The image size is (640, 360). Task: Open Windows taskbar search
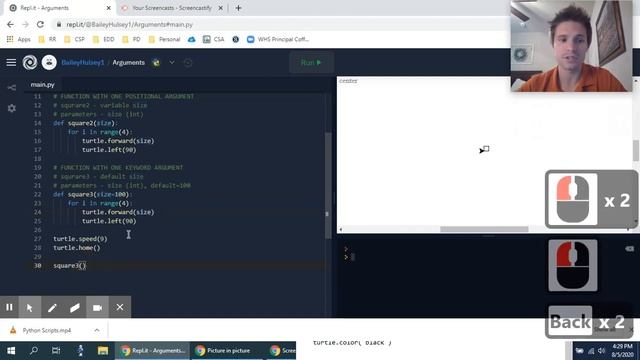(34, 351)
